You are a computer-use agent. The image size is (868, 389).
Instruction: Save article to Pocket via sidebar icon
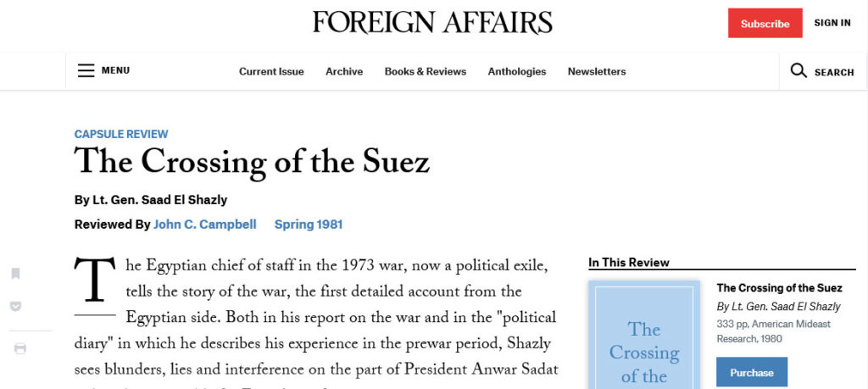point(16,306)
